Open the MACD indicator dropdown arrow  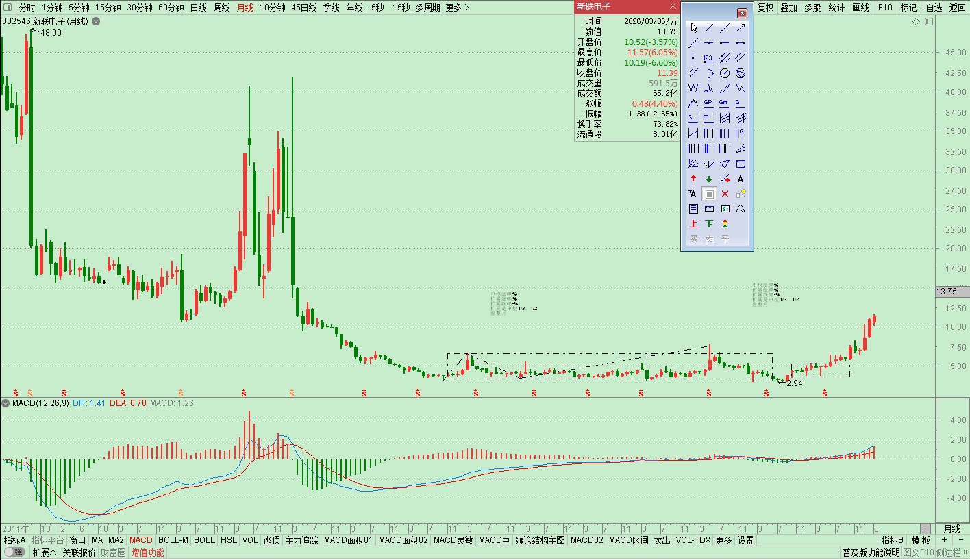(6, 403)
